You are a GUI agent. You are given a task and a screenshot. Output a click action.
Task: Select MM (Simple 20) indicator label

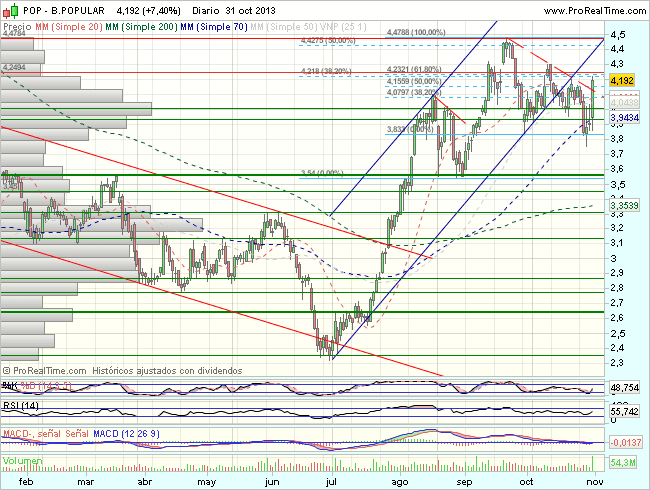(69, 27)
